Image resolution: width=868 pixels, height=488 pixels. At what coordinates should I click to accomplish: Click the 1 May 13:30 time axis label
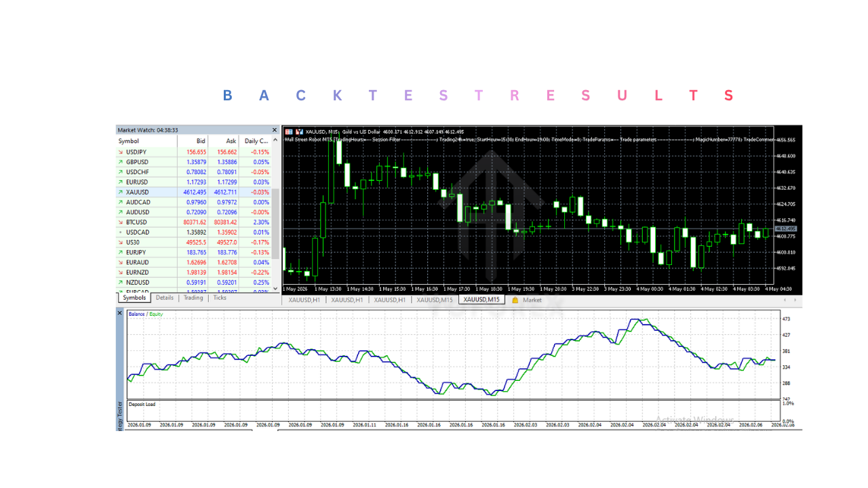click(328, 289)
